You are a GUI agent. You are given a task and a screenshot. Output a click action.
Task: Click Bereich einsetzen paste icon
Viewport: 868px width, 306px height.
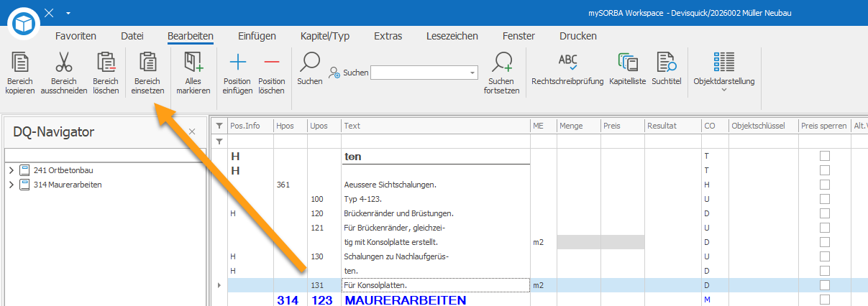point(148,62)
